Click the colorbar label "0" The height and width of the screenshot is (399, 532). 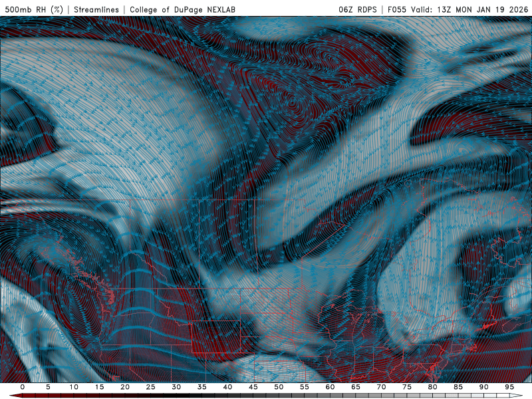point(23,387)
